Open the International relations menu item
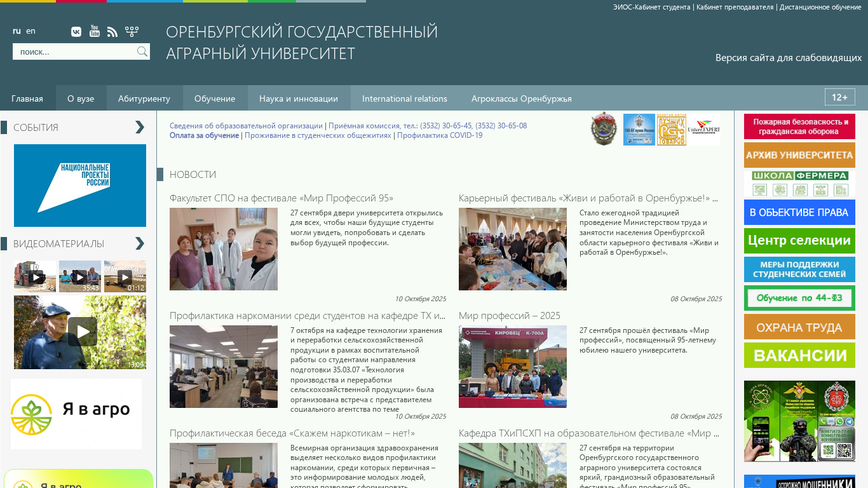Screen dimensions: 868x488 (405, 98)
